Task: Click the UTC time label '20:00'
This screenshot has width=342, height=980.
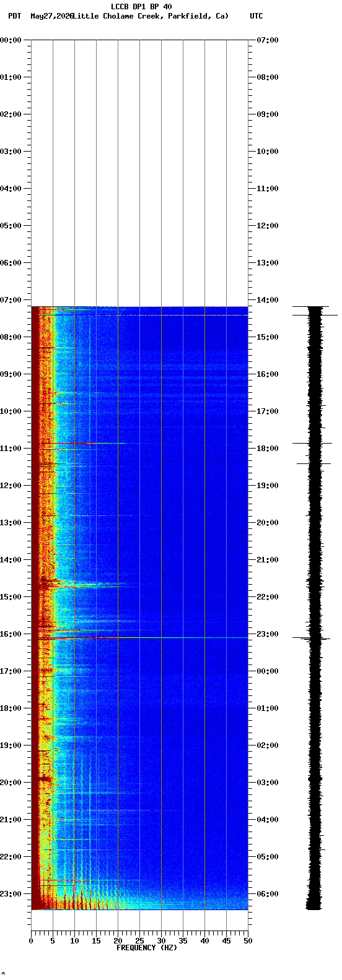Action: coord(268,523)
